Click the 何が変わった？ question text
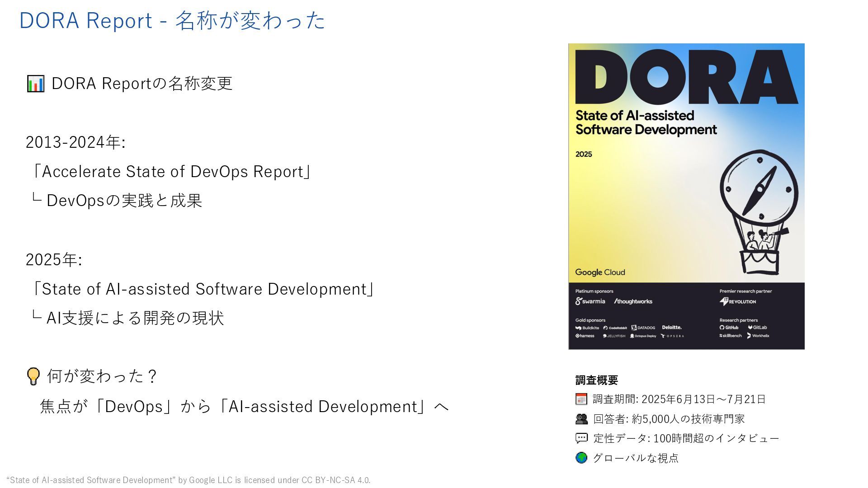The image size is (868, 488). pyautogui.click(x=102, y=376)
